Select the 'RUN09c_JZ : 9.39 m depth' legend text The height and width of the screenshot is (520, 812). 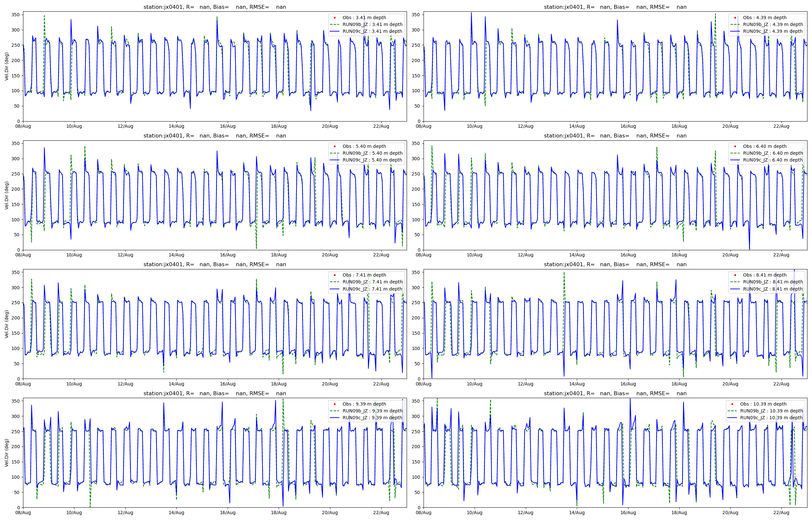click(x=373, y=418)
